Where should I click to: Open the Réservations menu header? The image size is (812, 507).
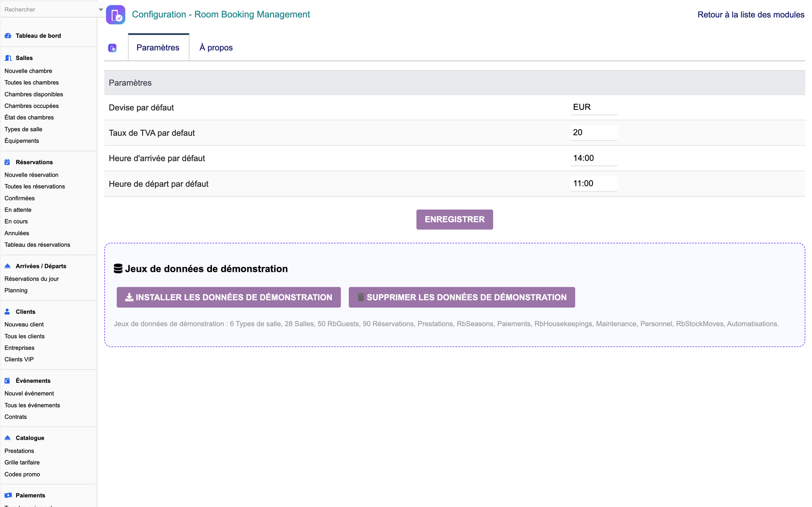click(34, 162)
